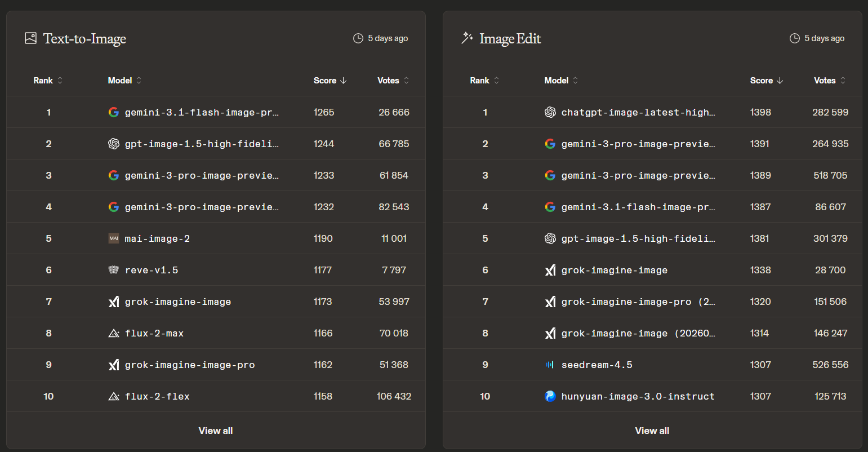
Task: Select seedream-4.5 model name
Action: [597, 365]
